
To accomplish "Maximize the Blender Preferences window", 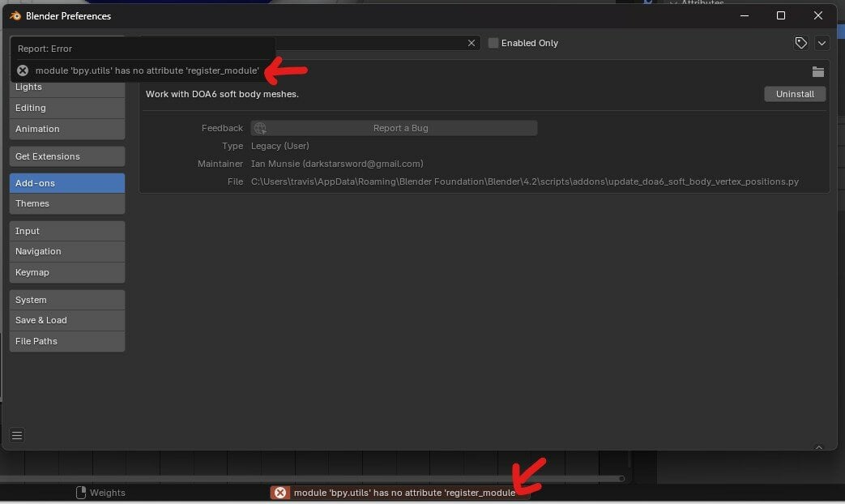I will point(781,15).
